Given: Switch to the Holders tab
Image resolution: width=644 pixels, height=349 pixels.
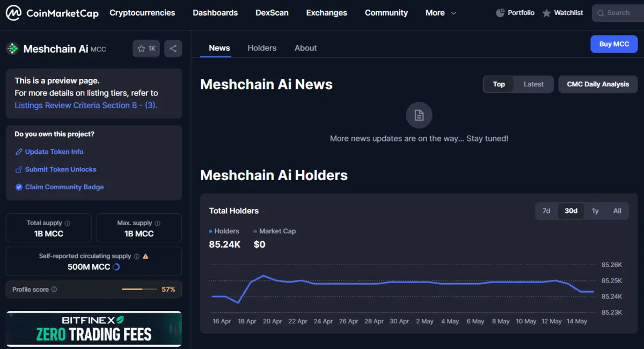Looking at the screenshot, I should click(262, 48).
